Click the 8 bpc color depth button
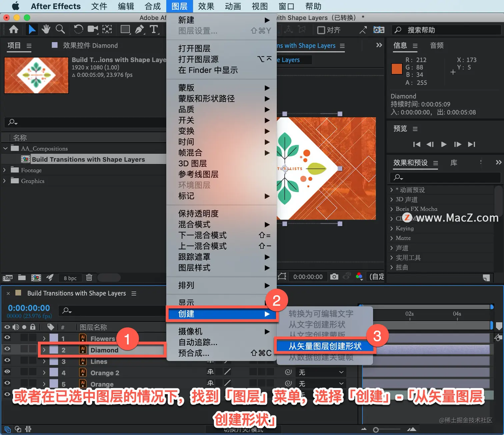The height and width of the screenshot is (435, 504). click(x=70, y=278)
